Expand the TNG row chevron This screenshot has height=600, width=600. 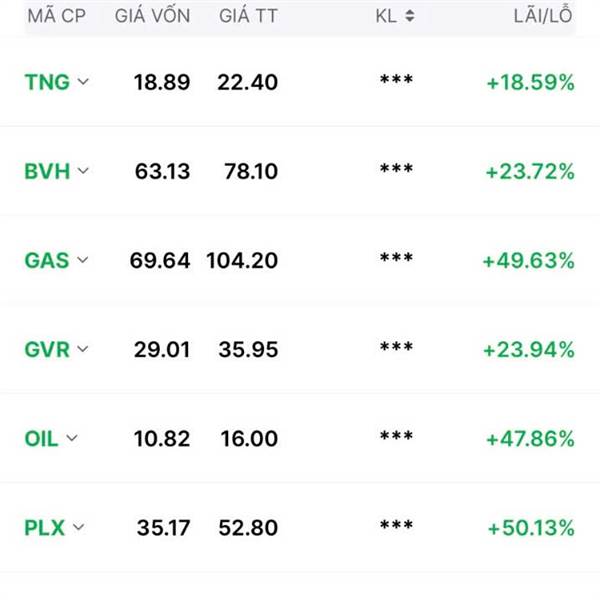point(83,82)
